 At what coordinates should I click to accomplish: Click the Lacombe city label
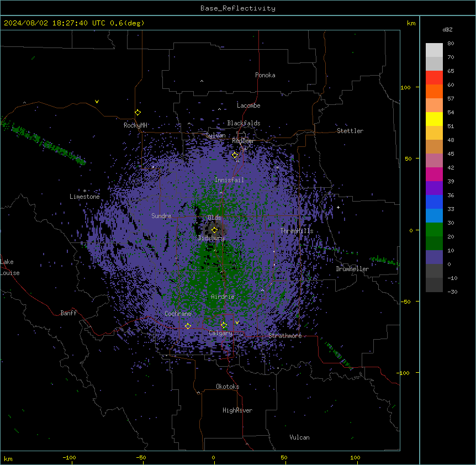(248, 105)
